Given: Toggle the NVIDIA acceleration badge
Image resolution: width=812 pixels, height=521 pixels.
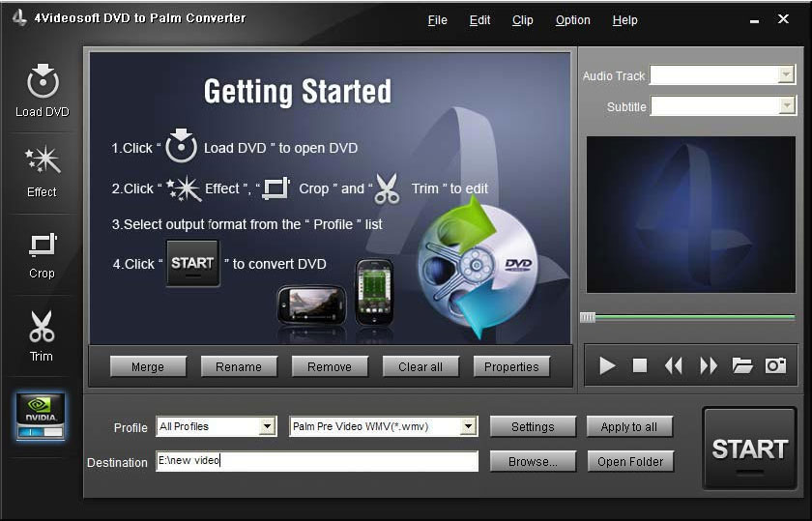Looking at the screenshot, I should point(41,417).
